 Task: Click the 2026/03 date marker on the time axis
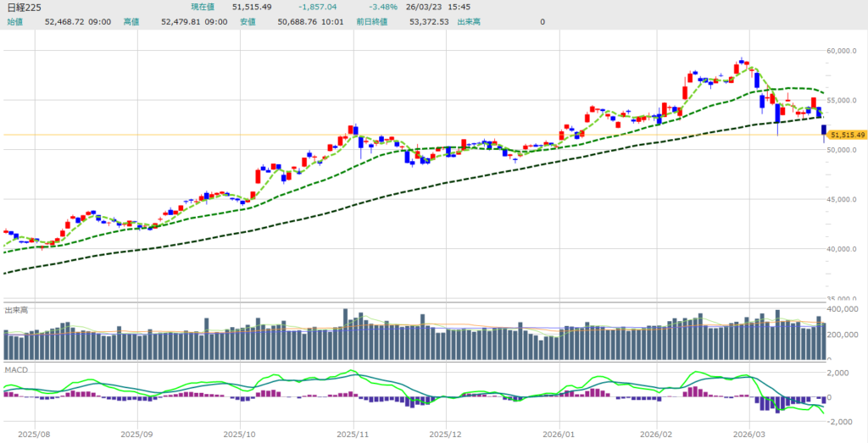click(x=751, y=433)
